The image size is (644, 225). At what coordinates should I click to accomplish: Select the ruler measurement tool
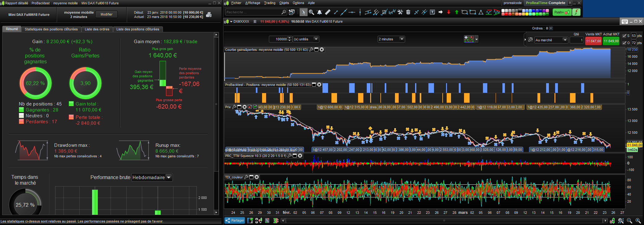(327, 12)
